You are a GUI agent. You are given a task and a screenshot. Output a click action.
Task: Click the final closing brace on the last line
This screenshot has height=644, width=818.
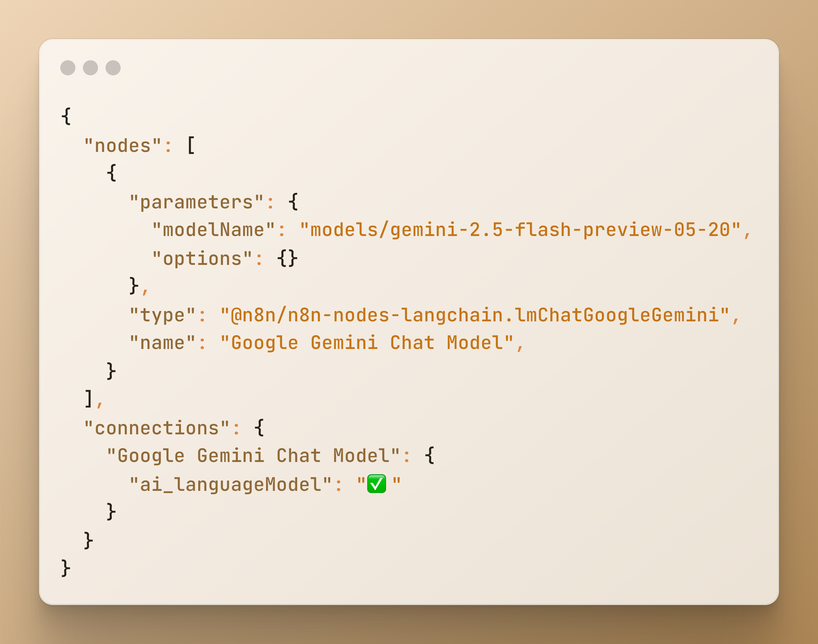click(66, 568)
